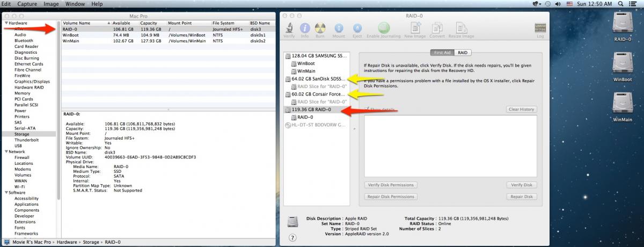
Task: Select RAID-0 row in volume table
Action: tap(167, 29)
